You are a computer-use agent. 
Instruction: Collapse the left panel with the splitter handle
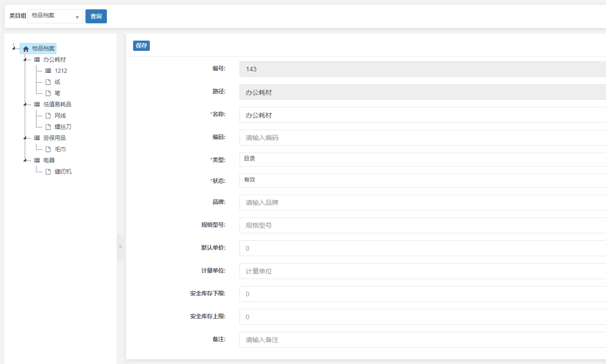(x=120, y=246)
